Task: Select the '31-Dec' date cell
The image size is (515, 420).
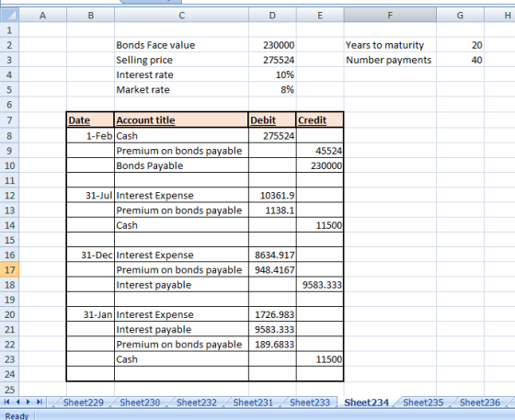Action: pos(91,255)
